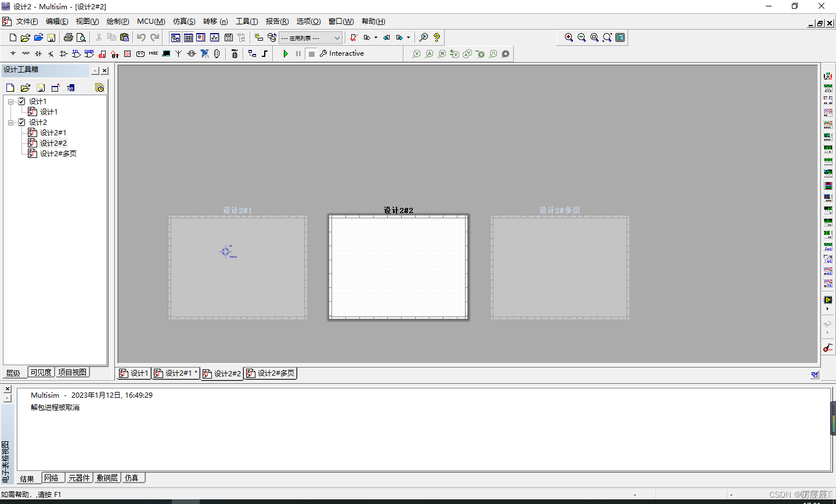The height and width of the screenshot is (504, 836).
Task: Click the Paste clipboard icon
Action: click(124, 37)
